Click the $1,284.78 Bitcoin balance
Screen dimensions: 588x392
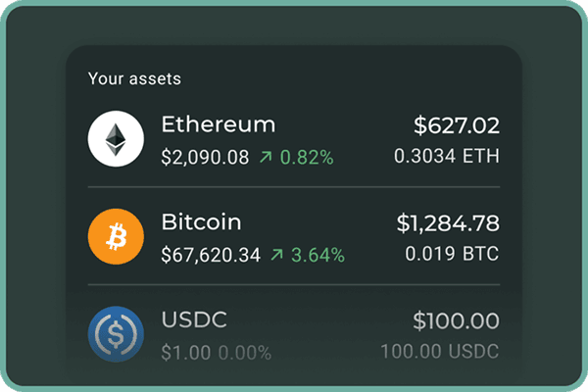click(x=448, y=223)
